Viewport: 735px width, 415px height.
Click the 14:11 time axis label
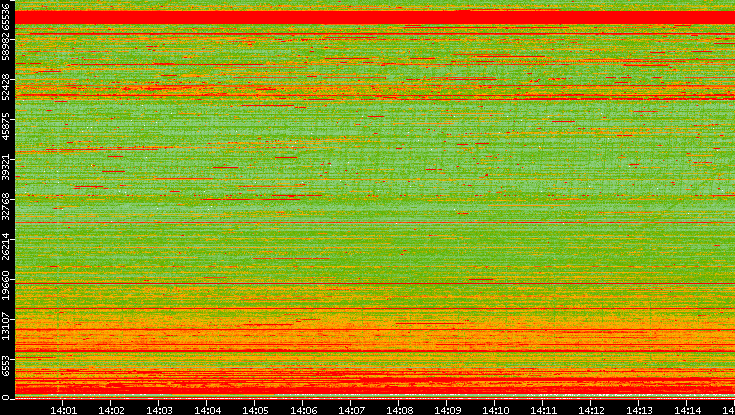pyautogui.click(x=543, y=410)
